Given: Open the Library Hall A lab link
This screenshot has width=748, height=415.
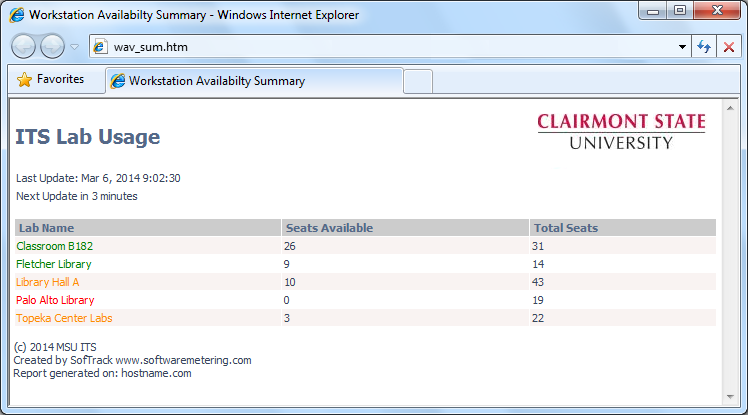Looking at the screenshot, I should point(47,282).
